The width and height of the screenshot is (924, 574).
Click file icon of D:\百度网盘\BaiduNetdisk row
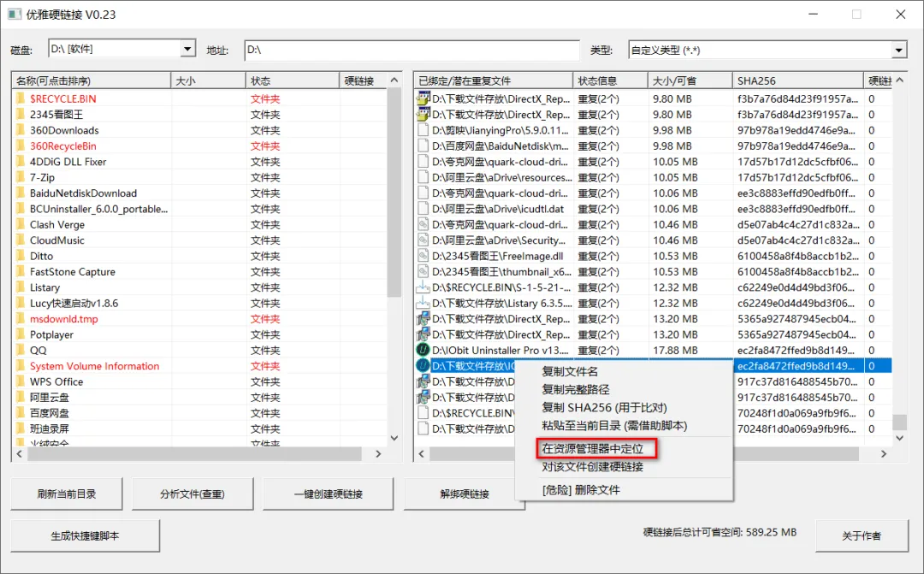423,145
